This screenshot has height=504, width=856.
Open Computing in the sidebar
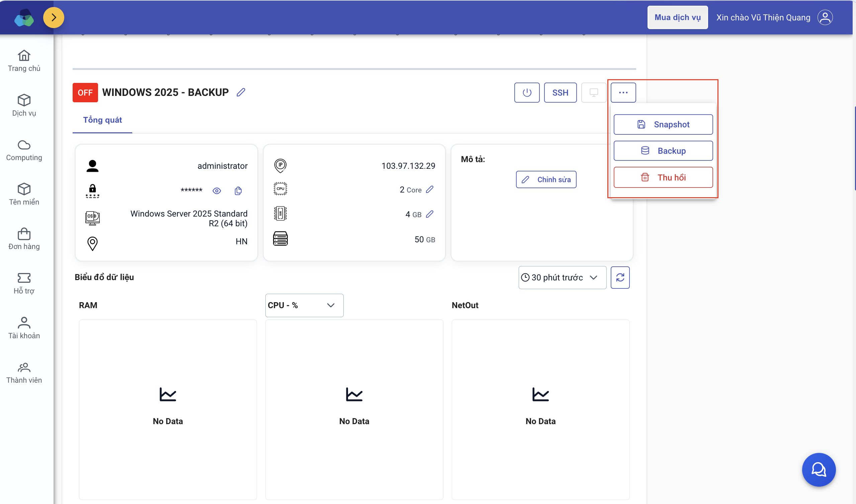point(24,150)
